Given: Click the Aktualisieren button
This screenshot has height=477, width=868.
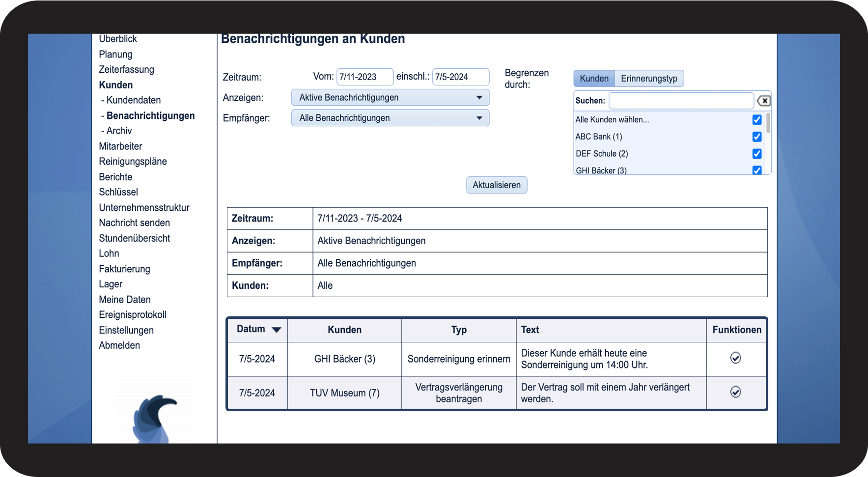Looking at the screenshot, I should 497,185.
